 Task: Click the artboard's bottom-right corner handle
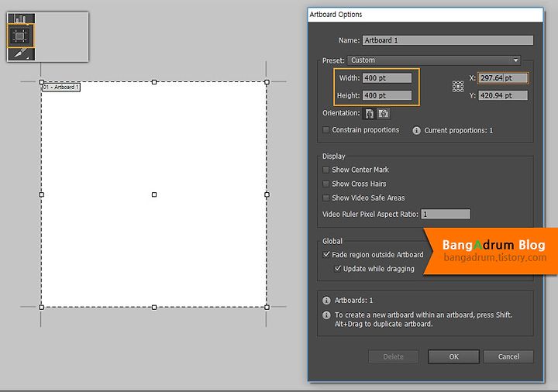pos(267,308)
